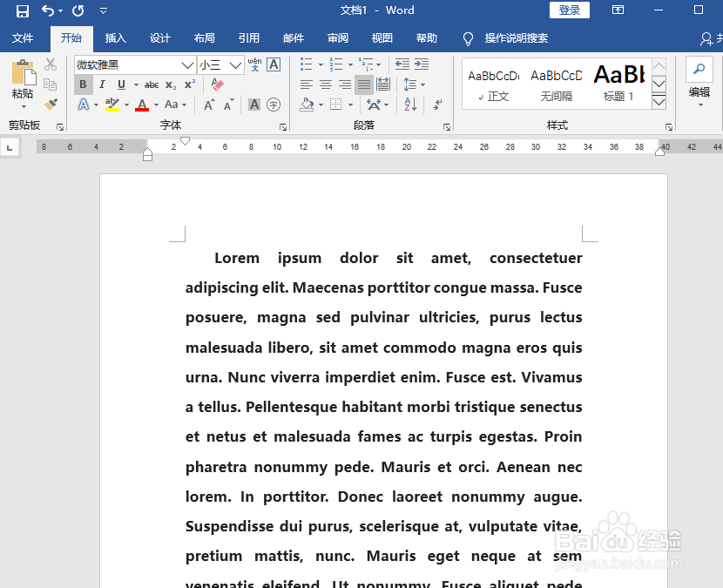Toggle strikethrough abc formatting
723x588 pixels.
pyautogui.click(x=152, y=84)
